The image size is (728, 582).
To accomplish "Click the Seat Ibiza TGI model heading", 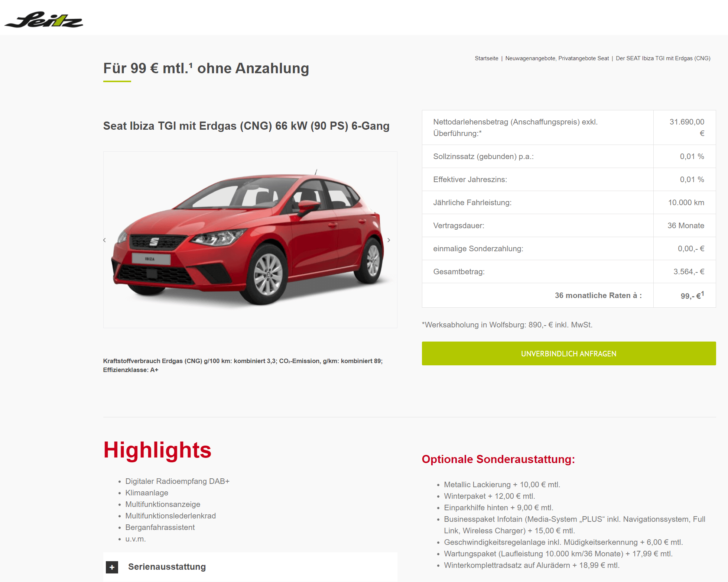I will (246, 126).
